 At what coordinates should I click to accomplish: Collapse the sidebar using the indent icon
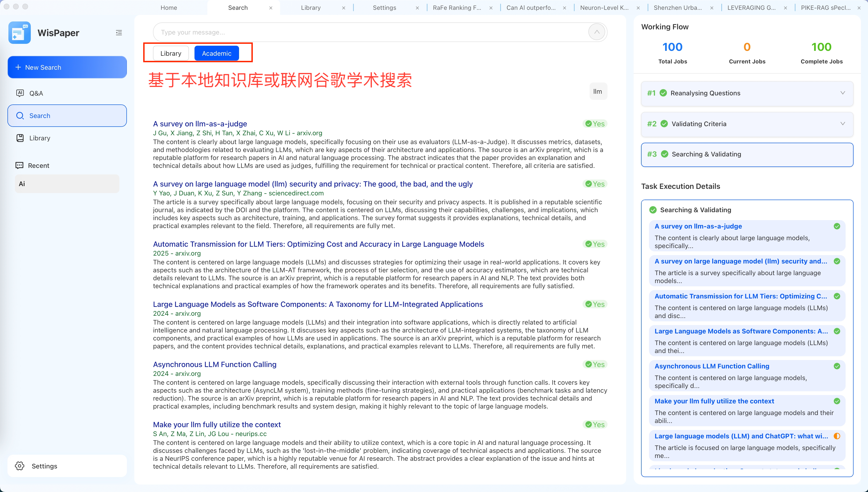[119, 32]
